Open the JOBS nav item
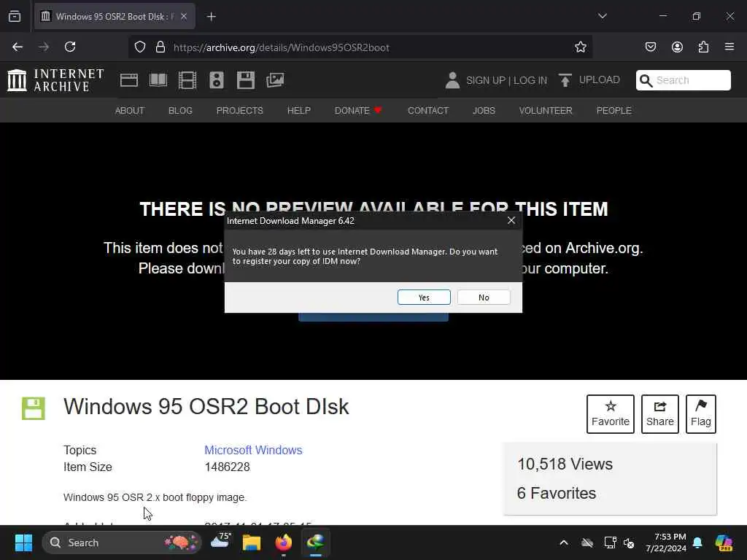The width and height of the screenshot is (747, 560). pyautogui.click(x=484, y=111)
